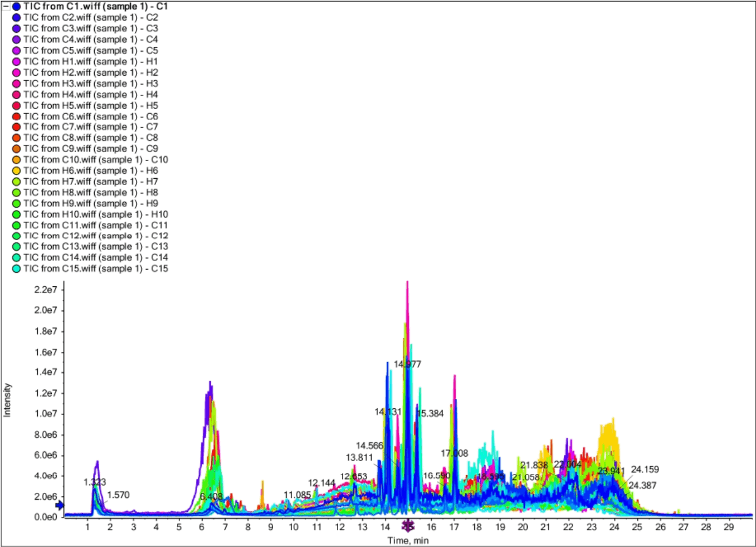Click peak label 13.811

(359, 458)
